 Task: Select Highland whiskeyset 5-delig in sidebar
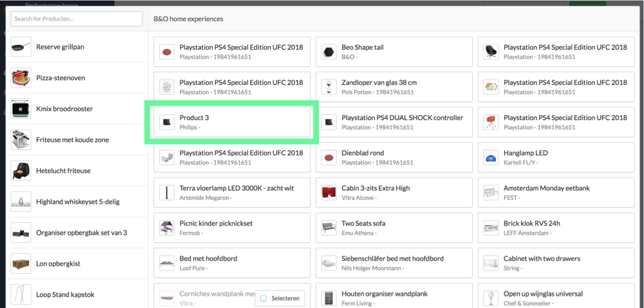[77, 202]
